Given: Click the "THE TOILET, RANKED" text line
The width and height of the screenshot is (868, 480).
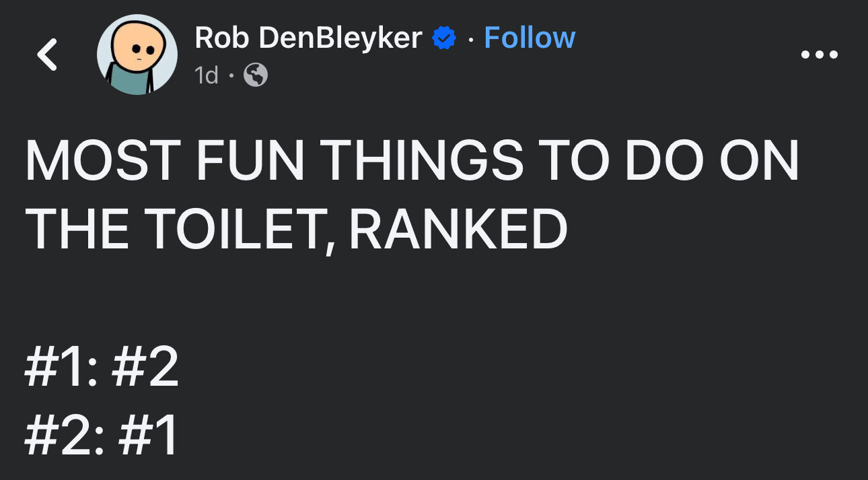Looking at the screenshot, I should 296,229.
